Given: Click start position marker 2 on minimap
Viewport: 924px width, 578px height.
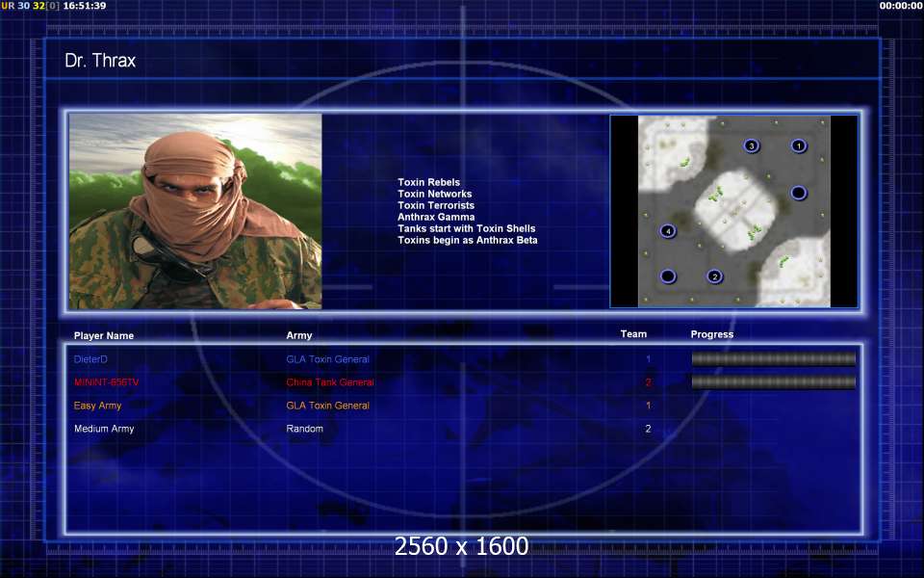Looking at the screenshot, I should [x=715, y=276].
